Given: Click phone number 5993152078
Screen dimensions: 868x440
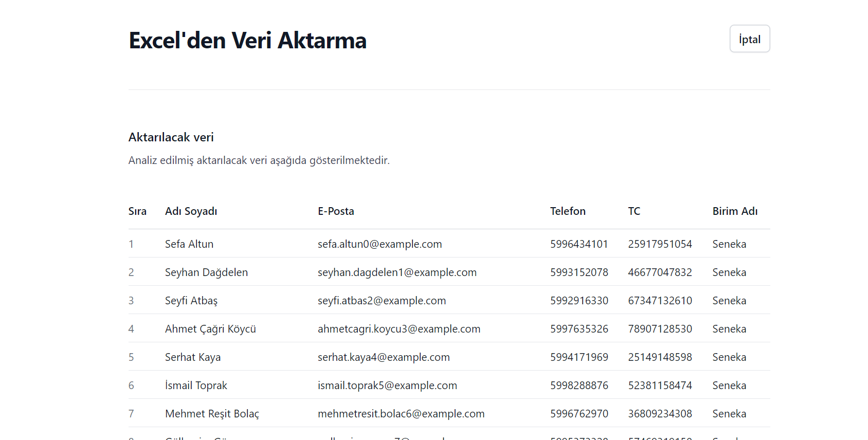Looking at the screenshot, I should coord(579,272).
